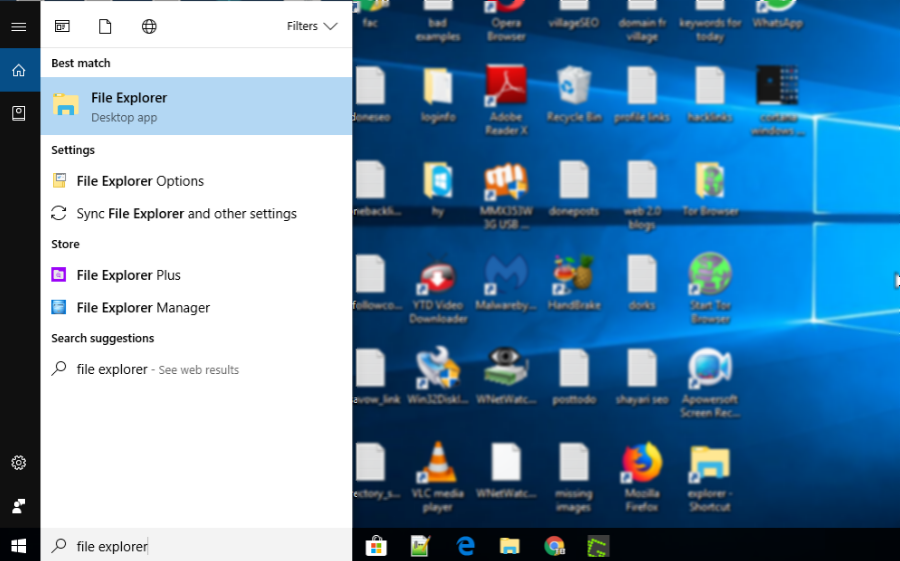Select cortana windows thumbnail on desktop
The height and width of the screenshot is (561, 900).
pos(778,100)
